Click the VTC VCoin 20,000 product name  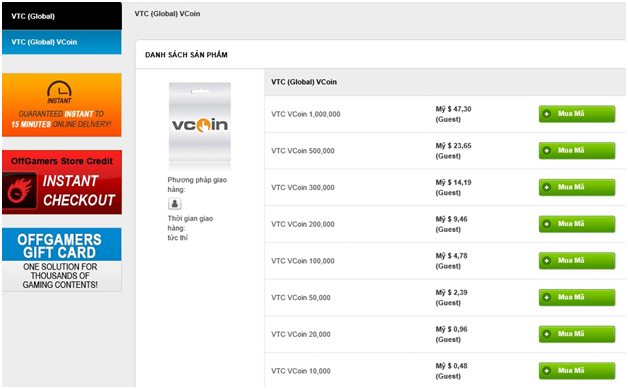tap(301, 335)
